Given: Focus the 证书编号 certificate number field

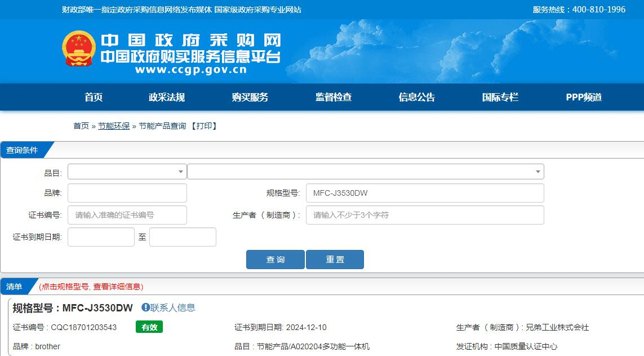Looking at the screenshot, I should coord(127,215).
